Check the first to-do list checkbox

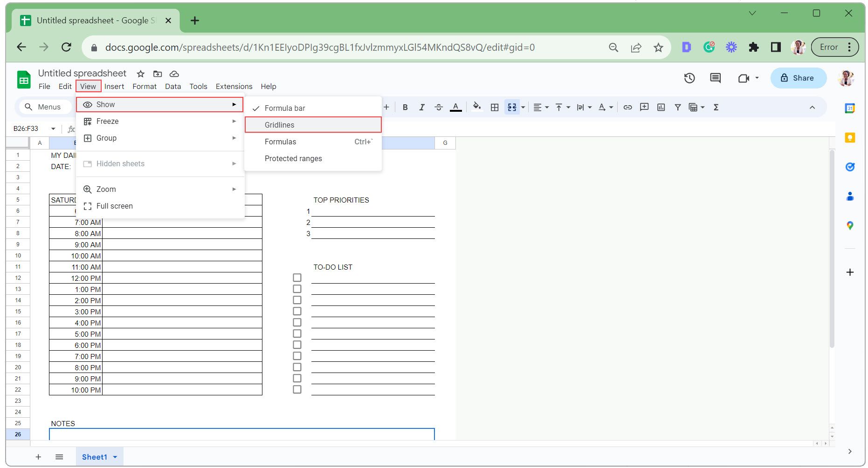[297, 278]
